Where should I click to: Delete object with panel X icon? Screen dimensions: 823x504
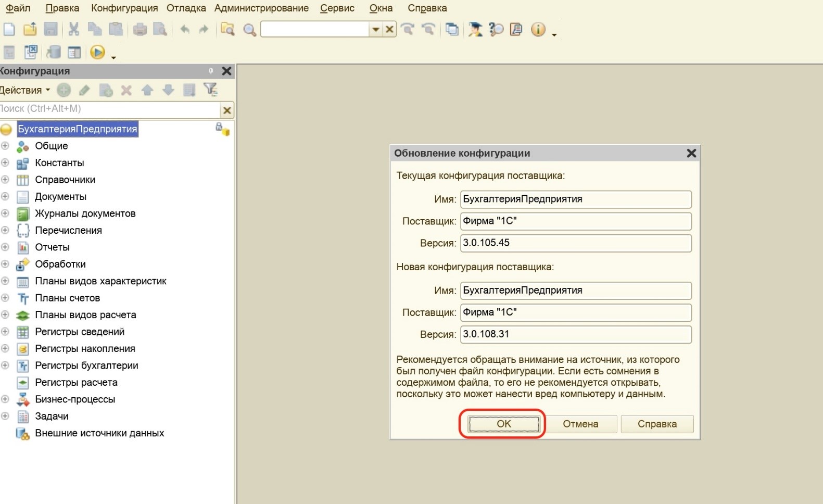pyautogui.click(x=126, y=90)
